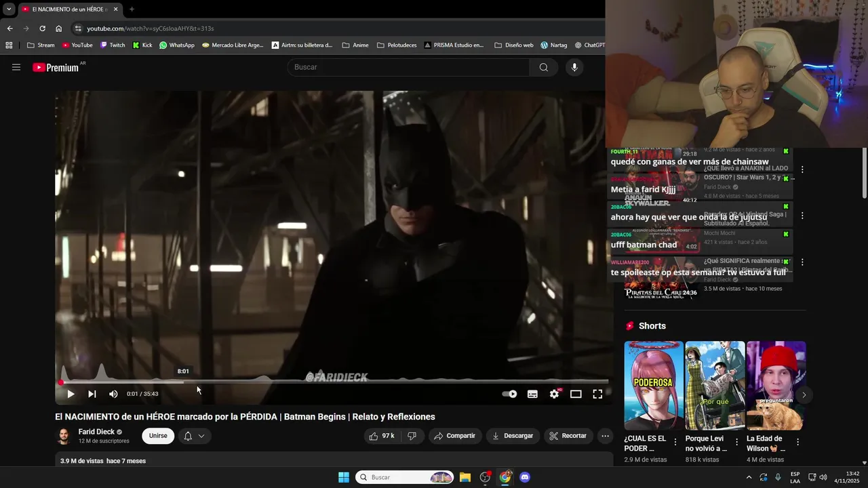Viewport: 868px width, 488px height.
Task: Open the Twitch bookmark
Action: click(x=113, y=45)
